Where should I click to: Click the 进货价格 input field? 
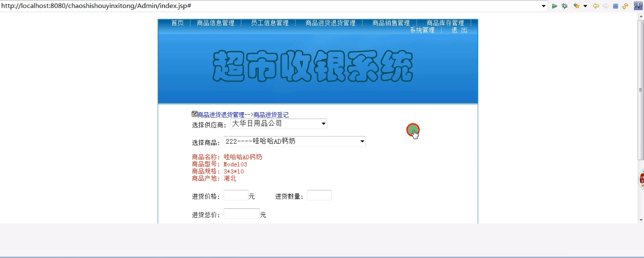pyautogui.click(x=236, y=195)
